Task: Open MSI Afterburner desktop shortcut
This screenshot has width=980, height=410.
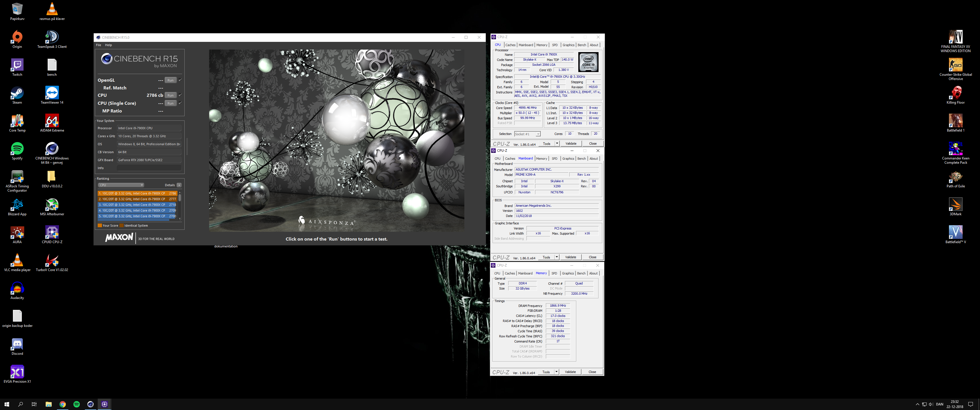Action: tap(52, 207)
